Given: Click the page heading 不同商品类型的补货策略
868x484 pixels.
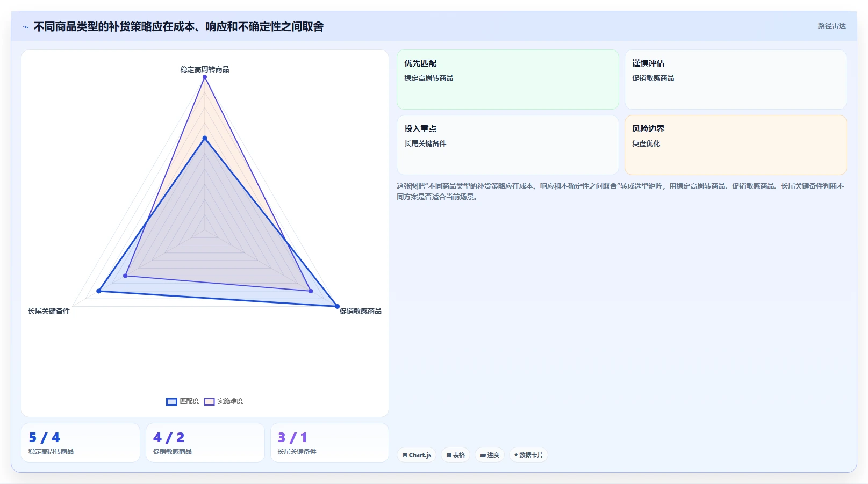Looking at the screenshot, I should click(x=178, y=27).
